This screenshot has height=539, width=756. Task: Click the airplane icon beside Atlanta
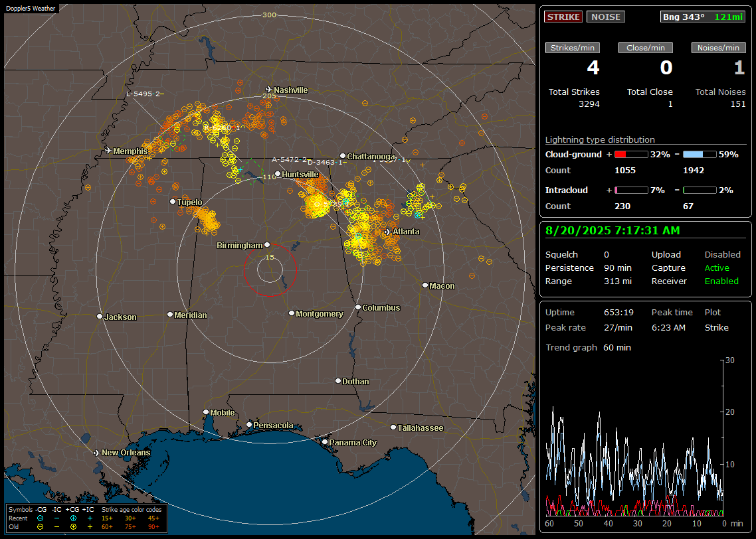[x=388, y=232]
